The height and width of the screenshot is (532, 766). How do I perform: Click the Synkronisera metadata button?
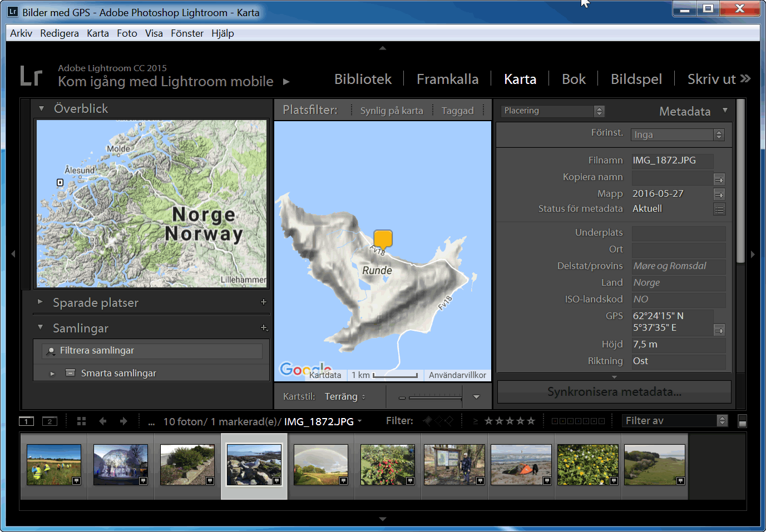[614, 392]
